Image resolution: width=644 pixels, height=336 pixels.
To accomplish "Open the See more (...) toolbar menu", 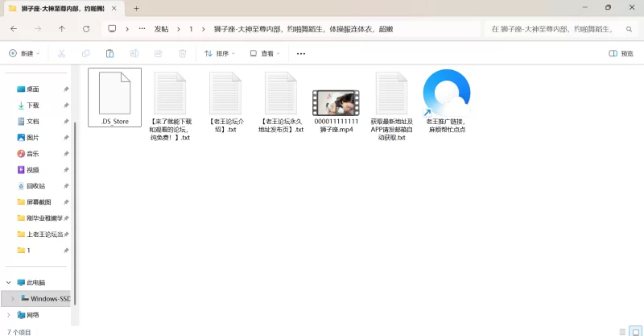I will pos(301,53).
